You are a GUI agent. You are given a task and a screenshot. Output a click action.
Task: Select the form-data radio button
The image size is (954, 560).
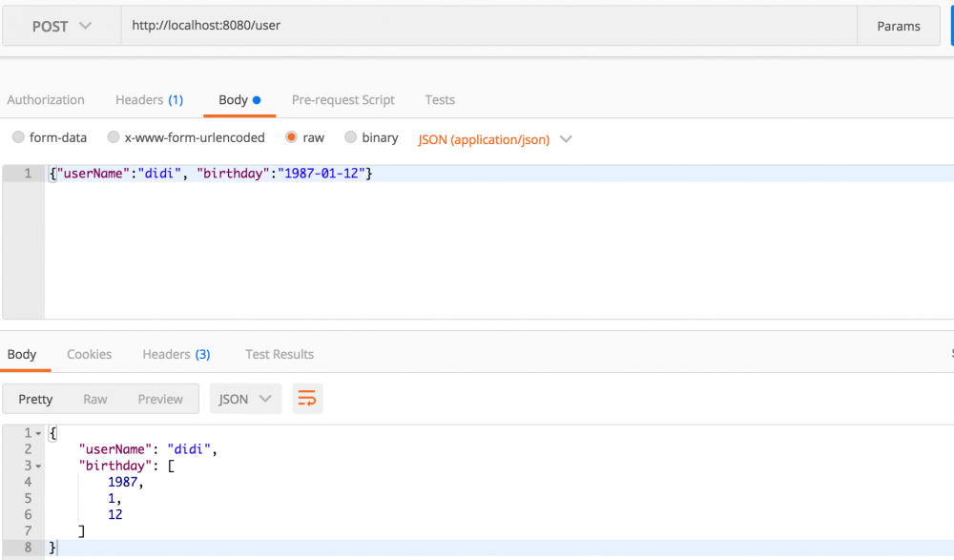18,137
